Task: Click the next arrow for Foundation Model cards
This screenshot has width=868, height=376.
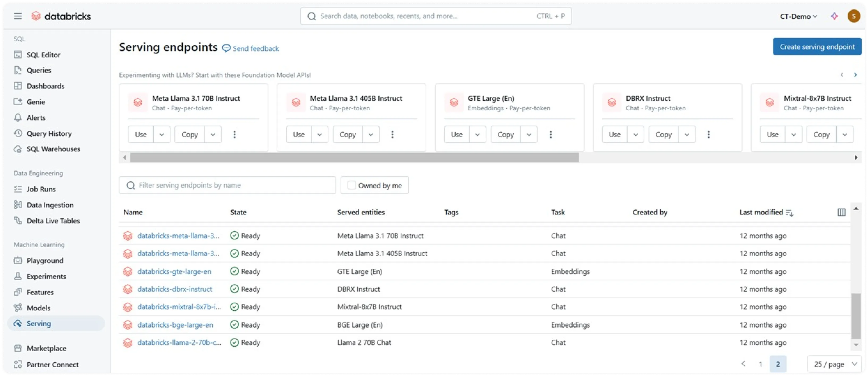Action: click(855, 75)
